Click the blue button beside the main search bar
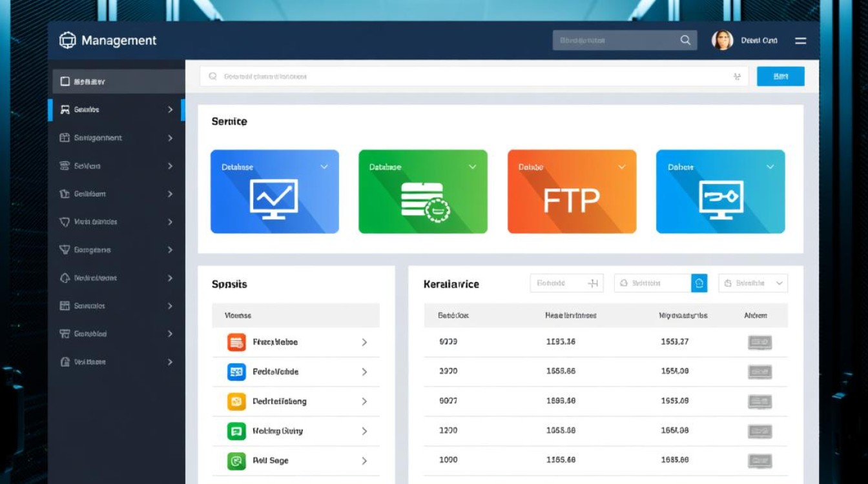 pos(780,76)
